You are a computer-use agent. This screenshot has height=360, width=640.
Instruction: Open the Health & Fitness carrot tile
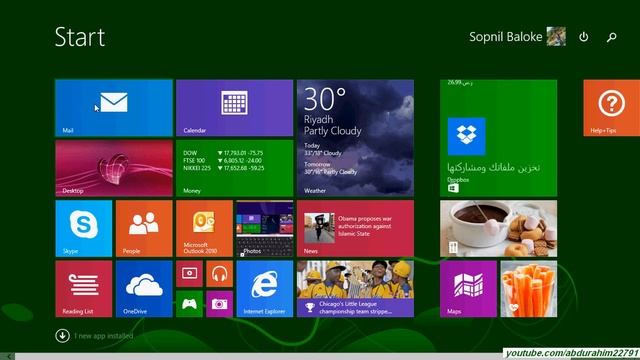529,289
